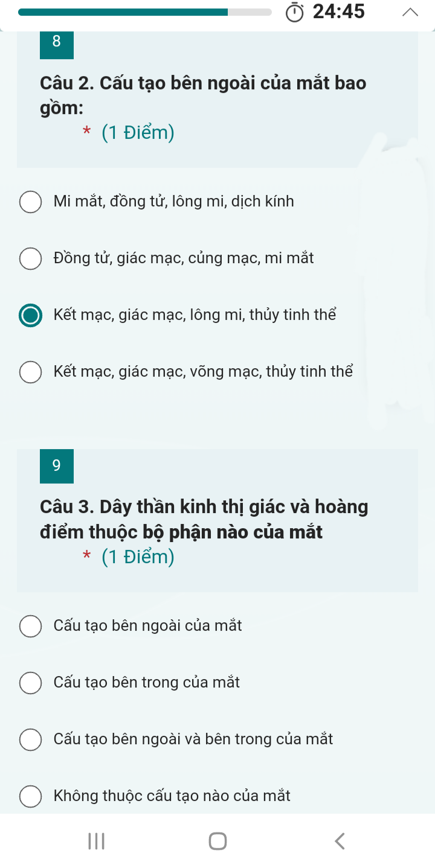Select "Không thuộc cấu tạo nào của mắt"
Image resolution: width=435 pixels, height=868 pixels.
[31, 796]
